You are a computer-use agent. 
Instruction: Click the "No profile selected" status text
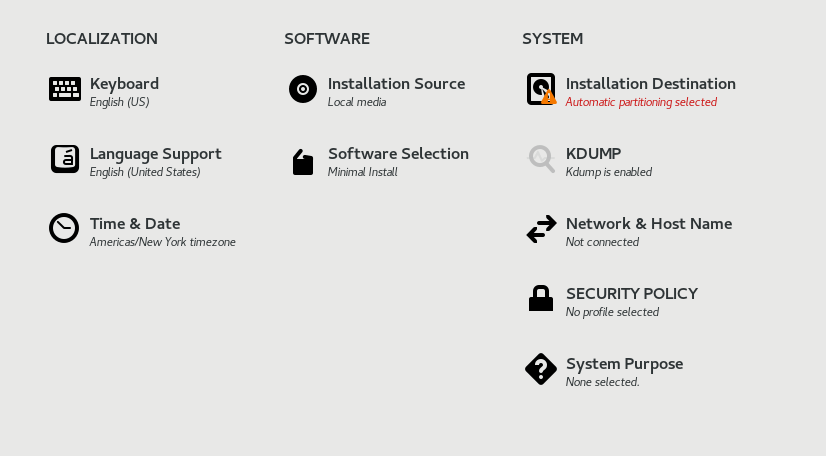pyautogui.click(x=612, y=312)
